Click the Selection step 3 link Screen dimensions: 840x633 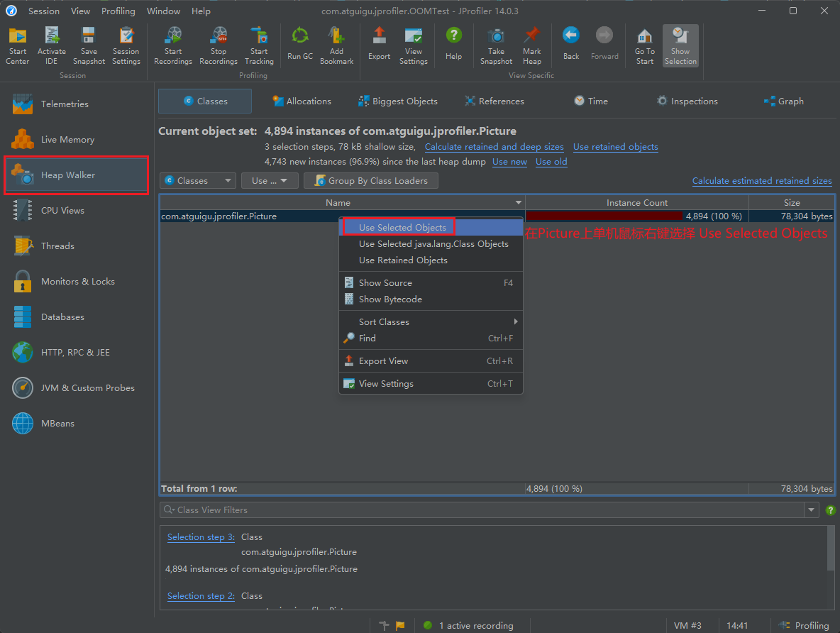point(201,537)
